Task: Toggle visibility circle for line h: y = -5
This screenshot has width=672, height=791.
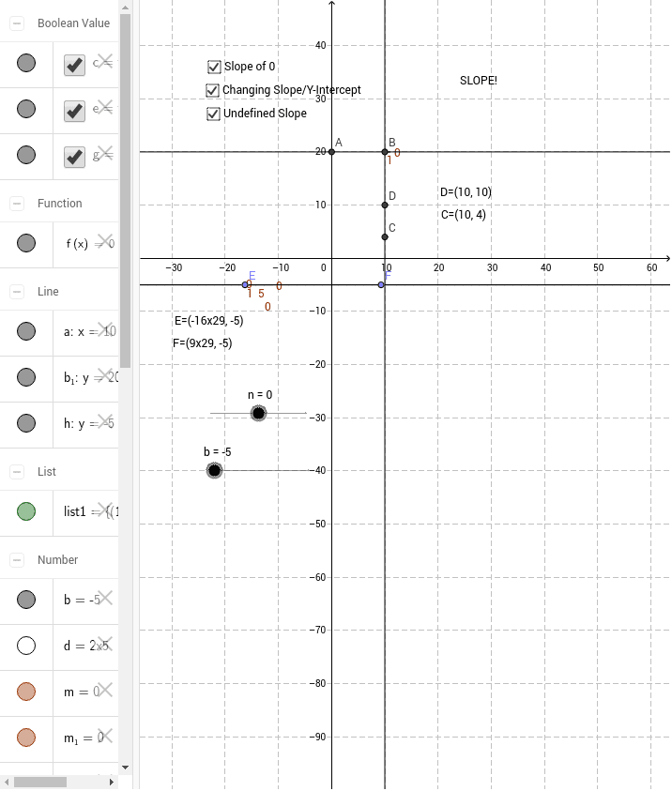Action: (26, 423)
